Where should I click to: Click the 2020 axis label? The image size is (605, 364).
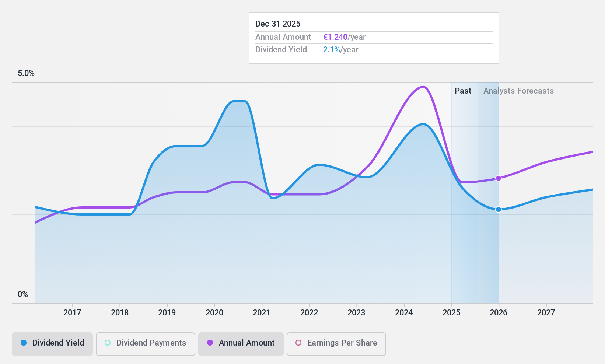214,313
